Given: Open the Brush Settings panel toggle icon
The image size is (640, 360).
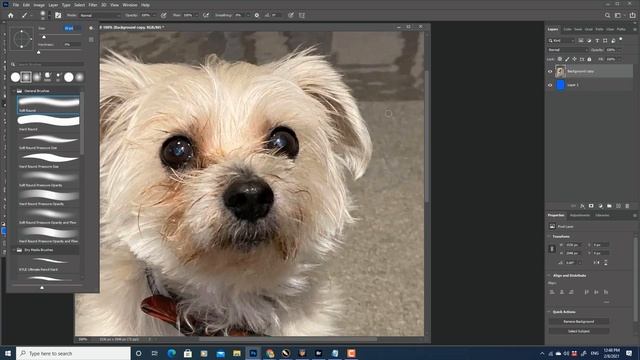Looking at the screenshot, I should (58, 15).
